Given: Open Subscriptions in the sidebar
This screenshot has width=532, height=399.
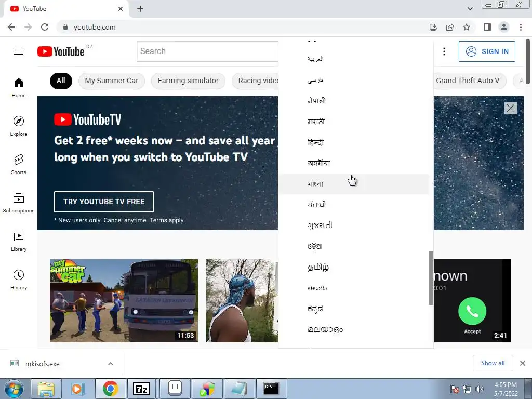Looking at the screenshot, I should 19,203.
